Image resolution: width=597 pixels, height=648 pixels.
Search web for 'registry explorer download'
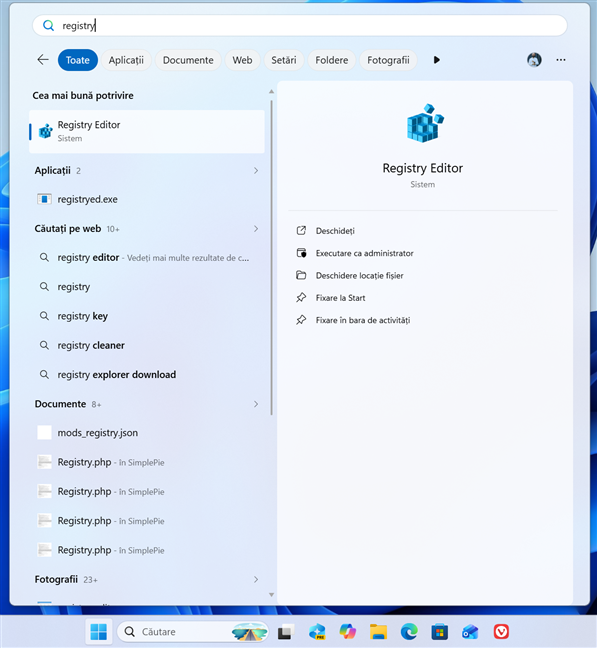click(147, 375)
